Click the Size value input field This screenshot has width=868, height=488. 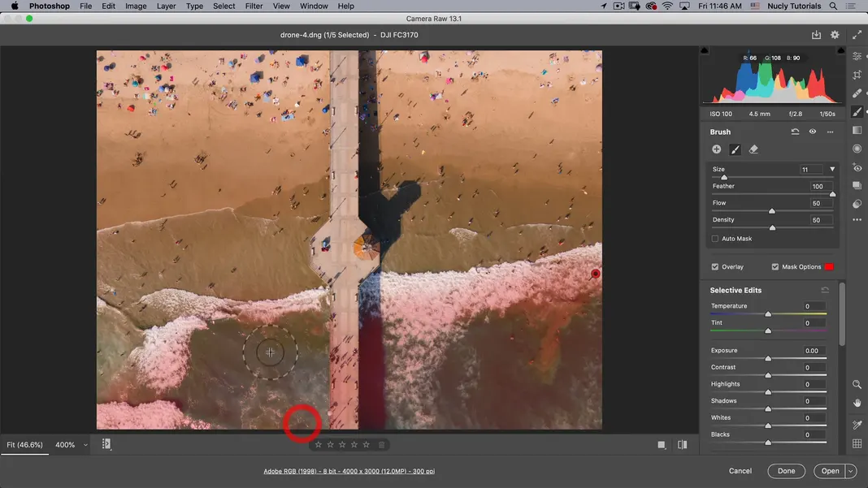point(810,170)
